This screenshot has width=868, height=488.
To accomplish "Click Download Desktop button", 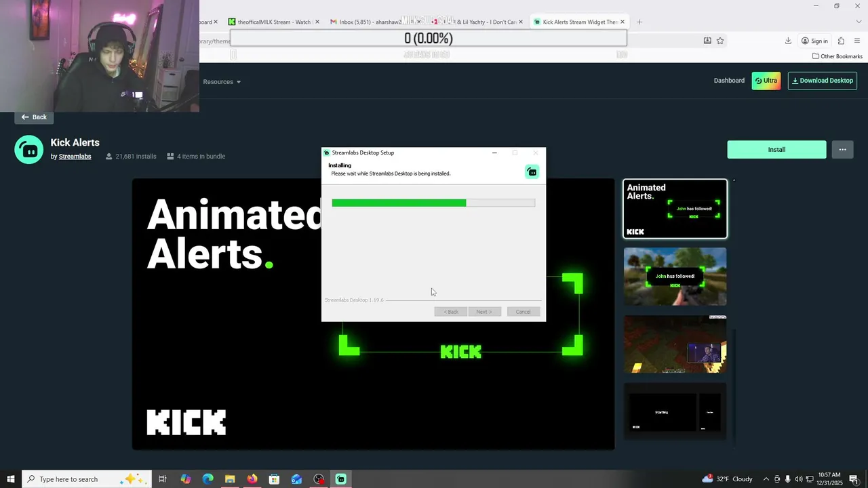I will 823,81.
